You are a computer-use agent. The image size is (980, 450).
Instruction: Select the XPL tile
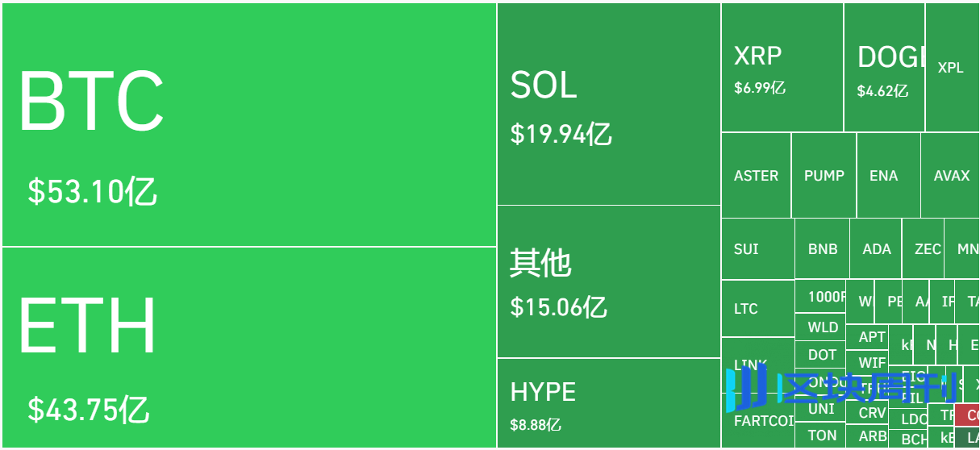pos(951,68)
